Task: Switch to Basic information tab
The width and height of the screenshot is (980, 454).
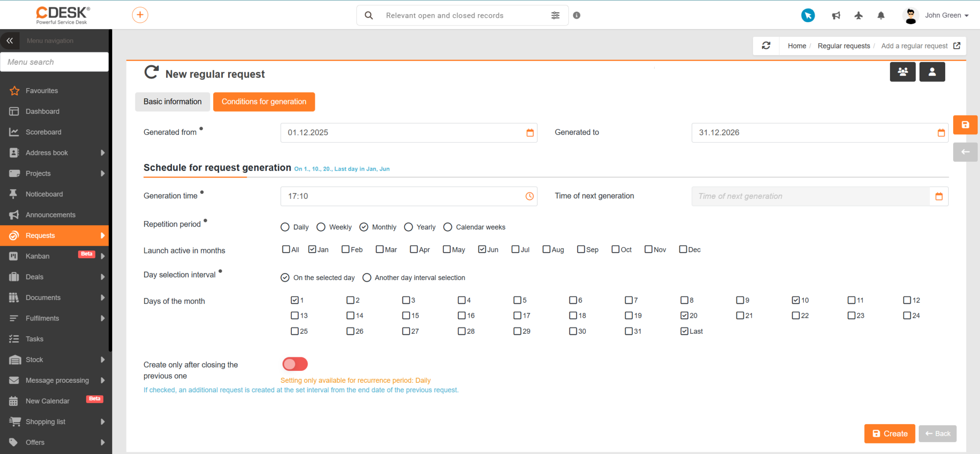Action: [172, 102]
